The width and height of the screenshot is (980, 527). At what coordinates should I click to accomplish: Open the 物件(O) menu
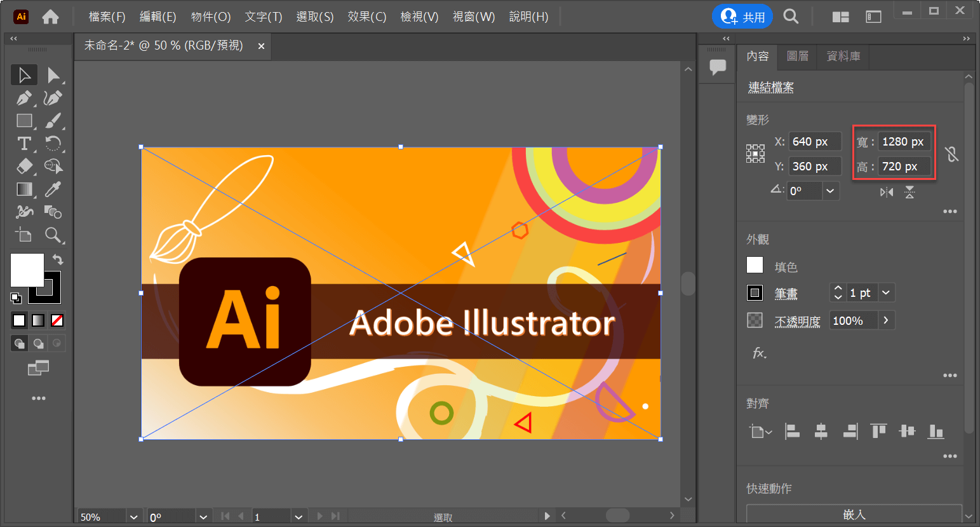click(x=211, y=17)
